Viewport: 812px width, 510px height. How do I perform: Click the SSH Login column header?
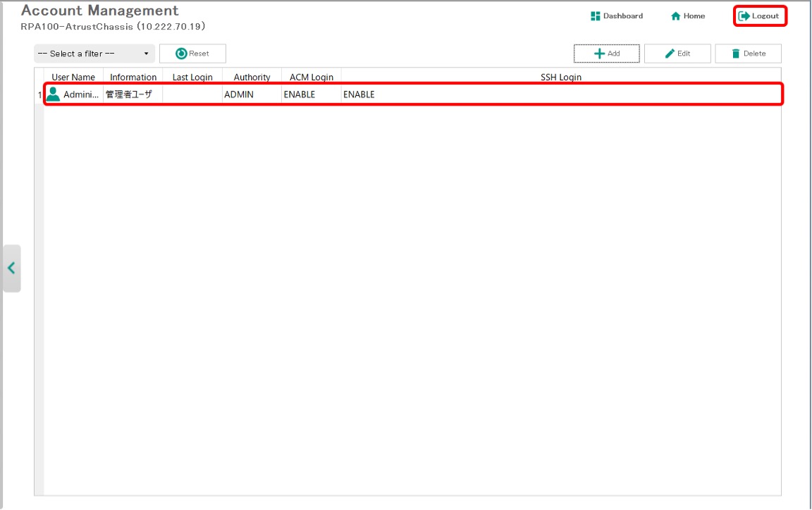[x=560, y=77]
